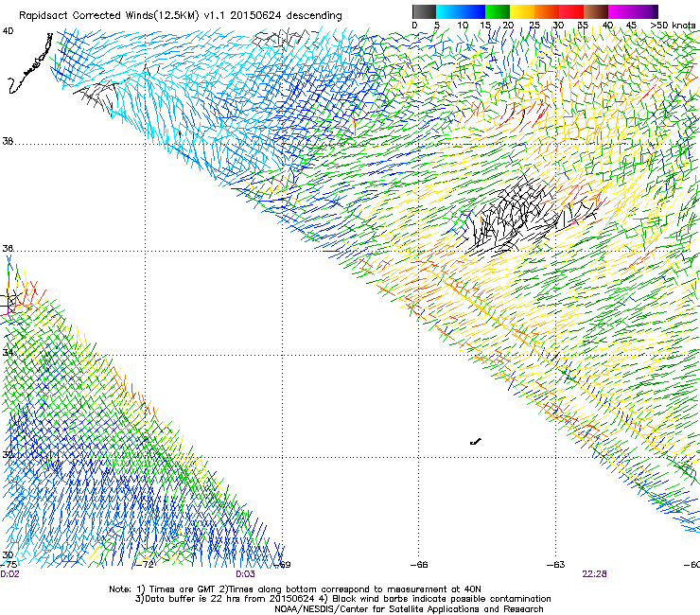Click the latitude label "34"
Screen dimensions: 700x615
coord(8,352)
